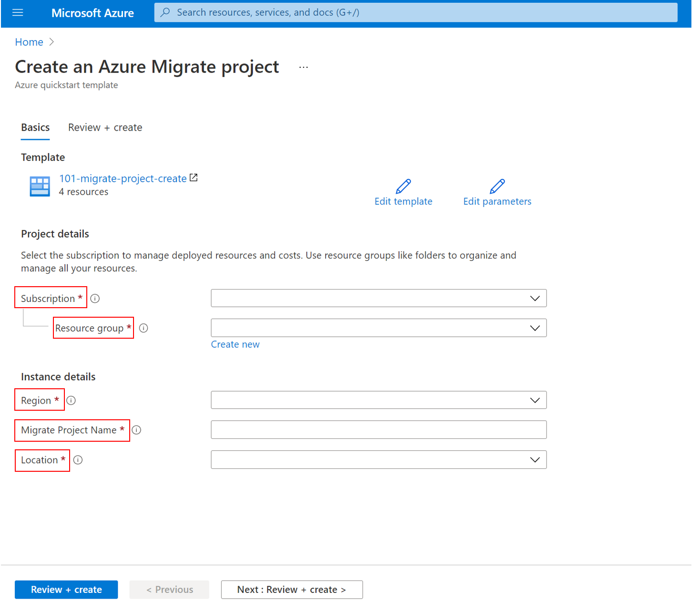Click the Edit template pencil icon
This screenshot has height=602, width=700.
[403, 186]
